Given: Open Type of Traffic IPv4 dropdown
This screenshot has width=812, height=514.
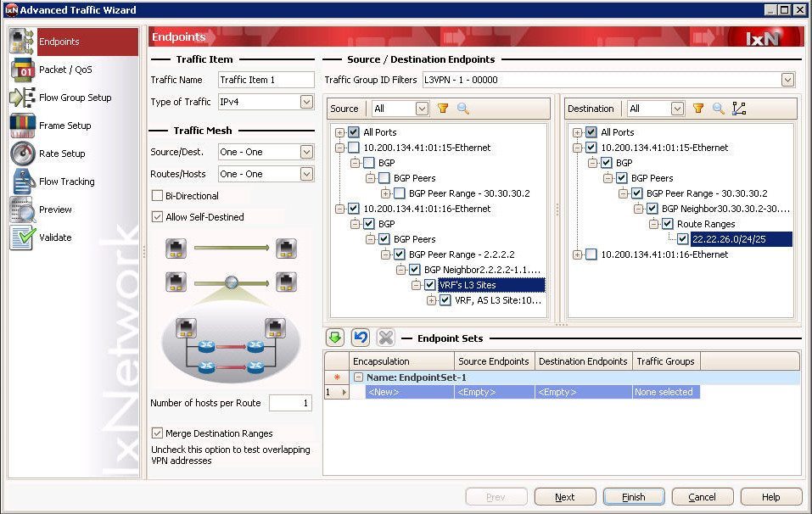Looking at the screenshot, I should pos(306,102).
